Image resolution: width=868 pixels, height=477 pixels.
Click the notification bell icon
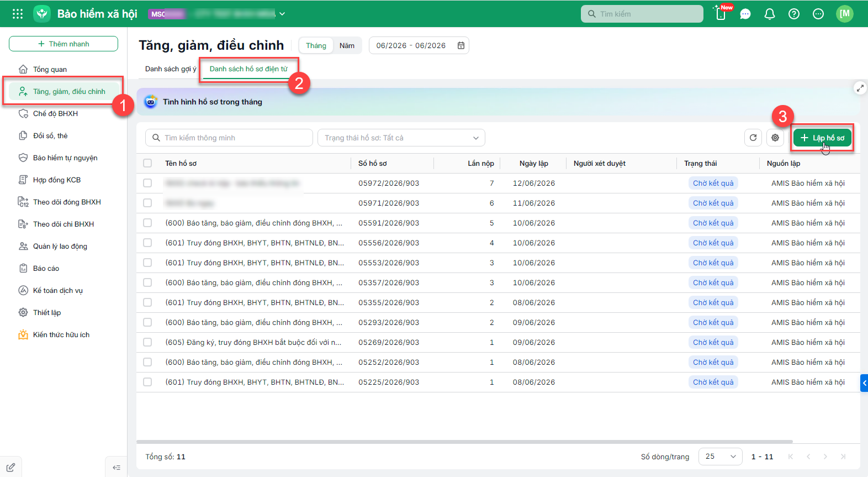click(769, 14)
